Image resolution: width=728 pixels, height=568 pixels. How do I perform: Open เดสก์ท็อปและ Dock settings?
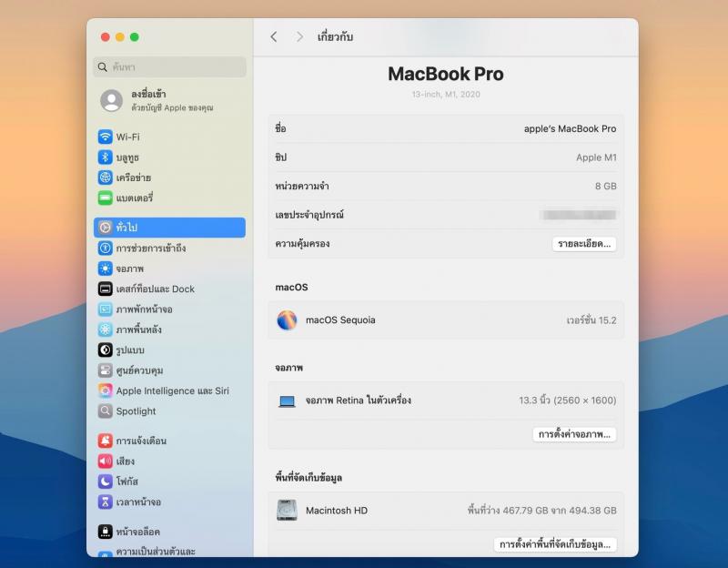tap(169, 289)
